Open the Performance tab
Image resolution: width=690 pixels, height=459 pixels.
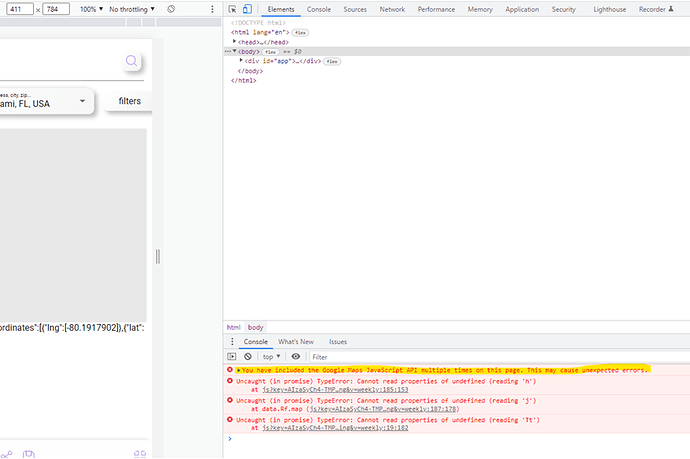tap(436, 9)
